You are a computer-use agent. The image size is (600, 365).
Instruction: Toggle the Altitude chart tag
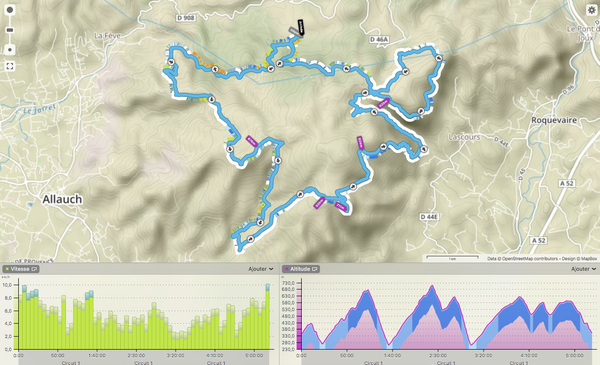[301, 269]
